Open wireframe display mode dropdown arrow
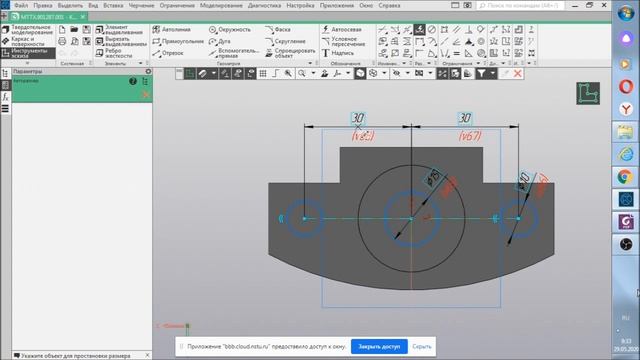The image size is (640, 360). 384,73
